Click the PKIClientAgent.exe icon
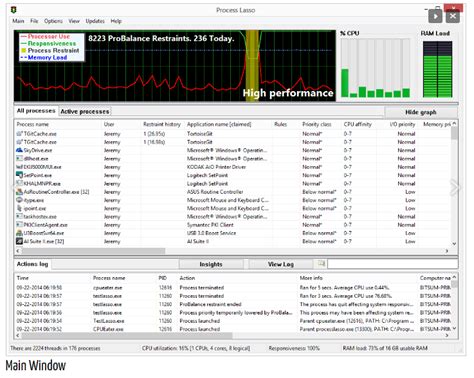The image size is (474, 378). tap(19, 225)
